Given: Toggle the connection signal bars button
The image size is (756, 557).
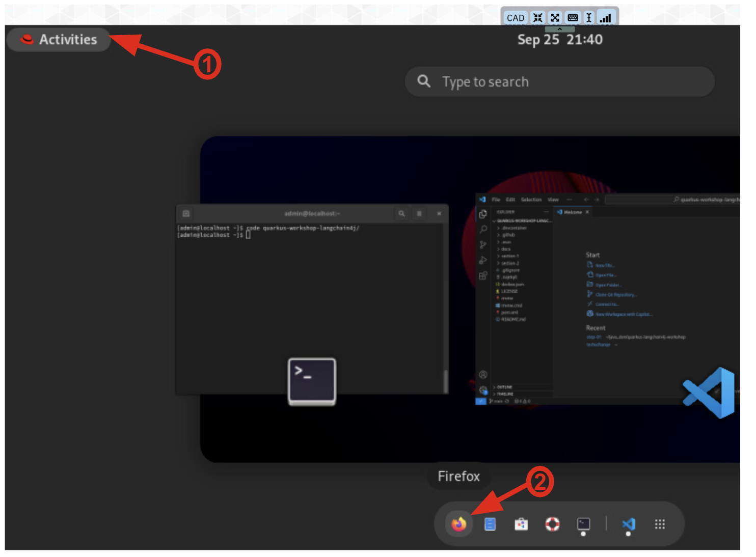Looking at the screenshot, I should coord(605,18).
